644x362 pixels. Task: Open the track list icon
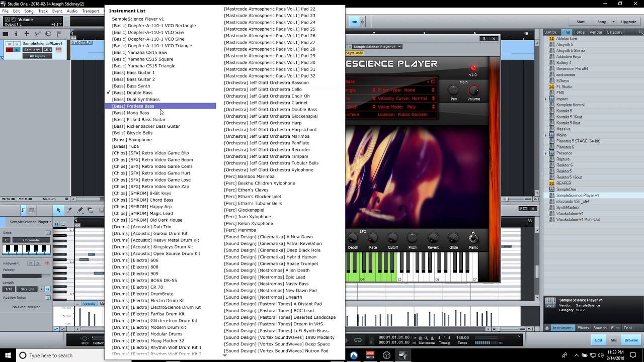click(x=6, y=34)
